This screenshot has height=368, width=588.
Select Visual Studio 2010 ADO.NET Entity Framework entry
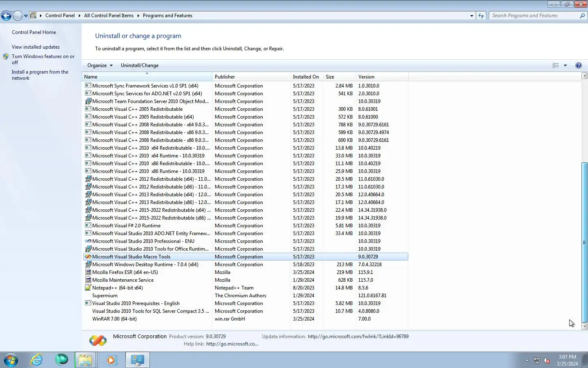(x=245, y=233)
